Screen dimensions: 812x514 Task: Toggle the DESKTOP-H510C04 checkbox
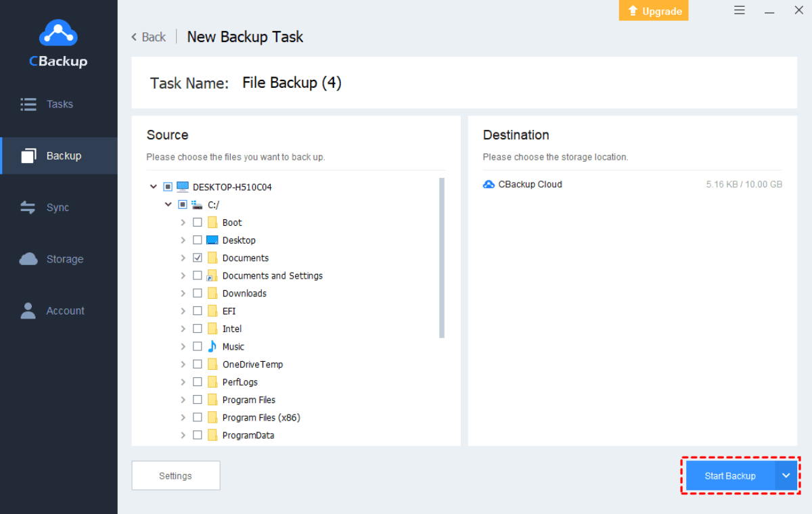(x=168, y=187)
